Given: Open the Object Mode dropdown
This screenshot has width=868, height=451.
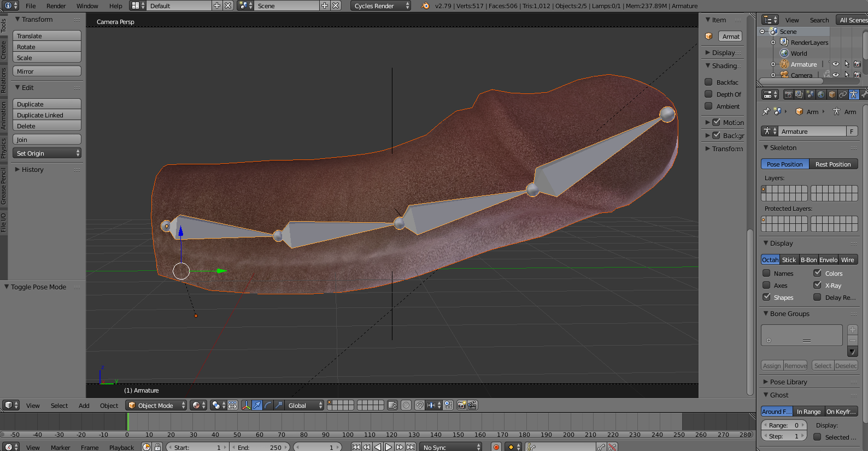Looking at the screenshot, I should click(x=156, y=405).
